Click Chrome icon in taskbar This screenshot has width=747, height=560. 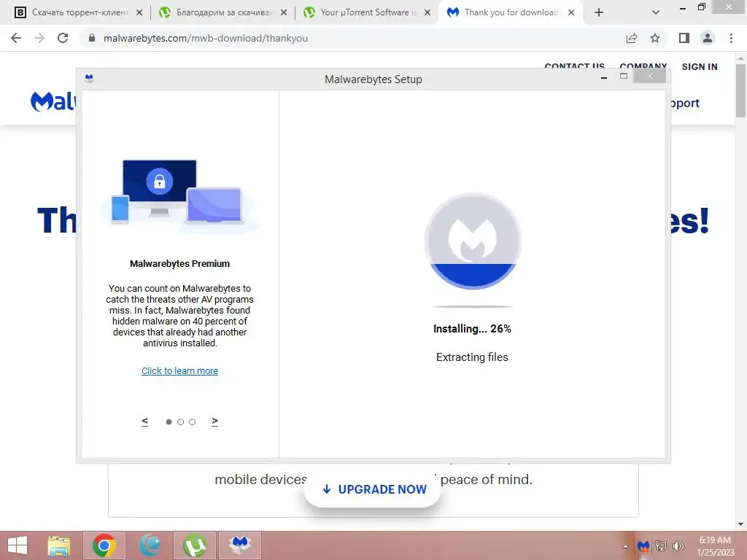[x=104, y=545]
